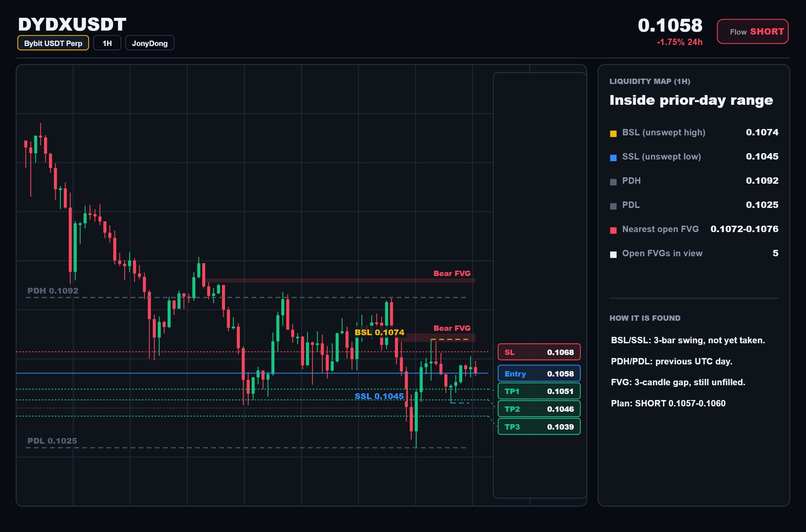
Task: Click the JonyDong tag
Action: 149,43
